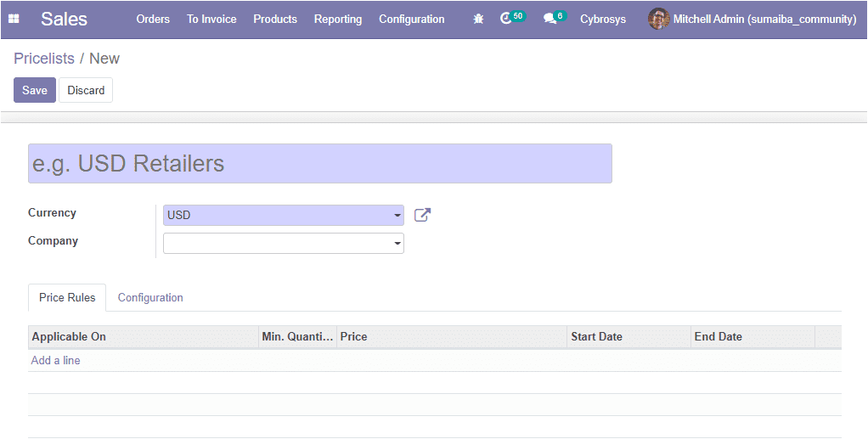Focus the pricelist name field

tap(320, 163)
